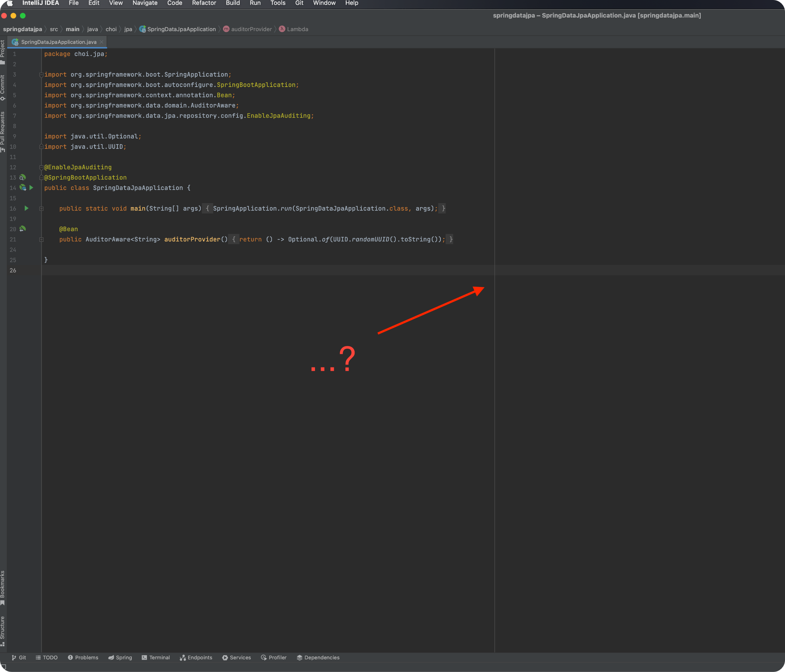Toggle the Project side panel
Image resolution: width=785 pixels, height=672 pixels.
coord(3,51)
